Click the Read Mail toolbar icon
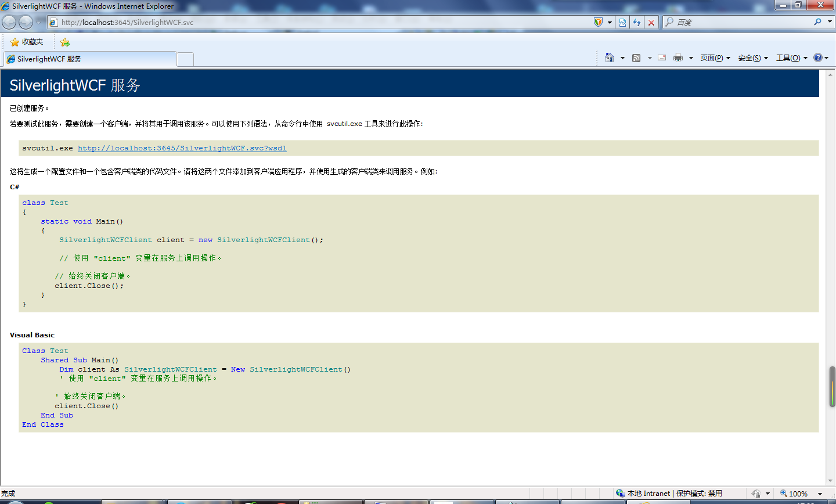This screenshot has height=504, width=836. pyautogui.click(x=661, y=57)
